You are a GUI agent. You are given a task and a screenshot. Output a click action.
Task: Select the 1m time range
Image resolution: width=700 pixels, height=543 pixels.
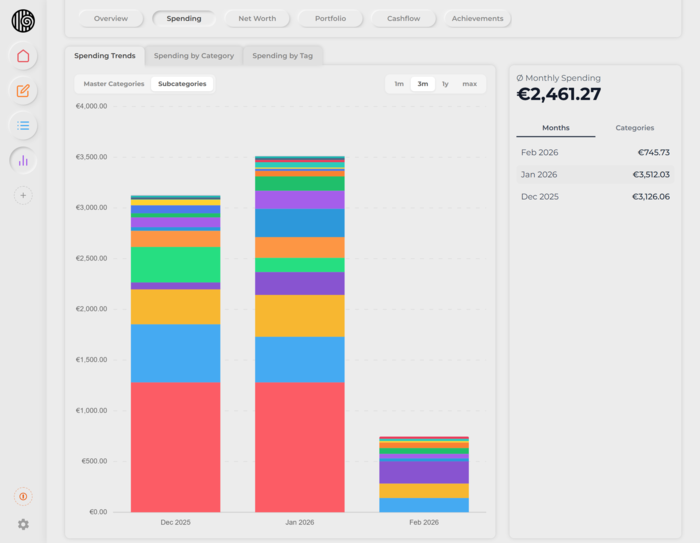tap(399, 84)
